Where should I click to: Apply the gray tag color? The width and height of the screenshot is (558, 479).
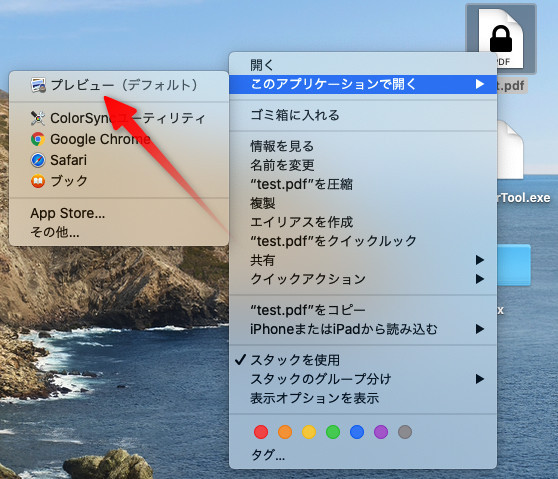[405, 432]
